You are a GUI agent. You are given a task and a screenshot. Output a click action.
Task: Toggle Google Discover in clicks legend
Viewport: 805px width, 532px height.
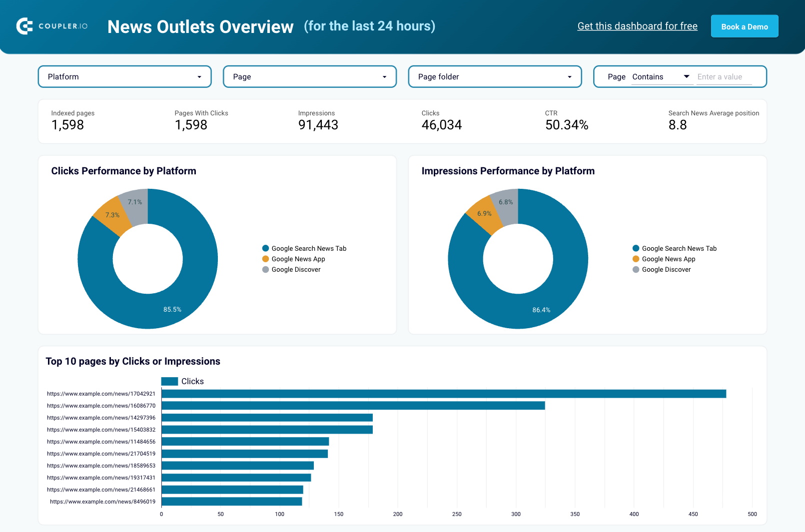click(296, 269)
